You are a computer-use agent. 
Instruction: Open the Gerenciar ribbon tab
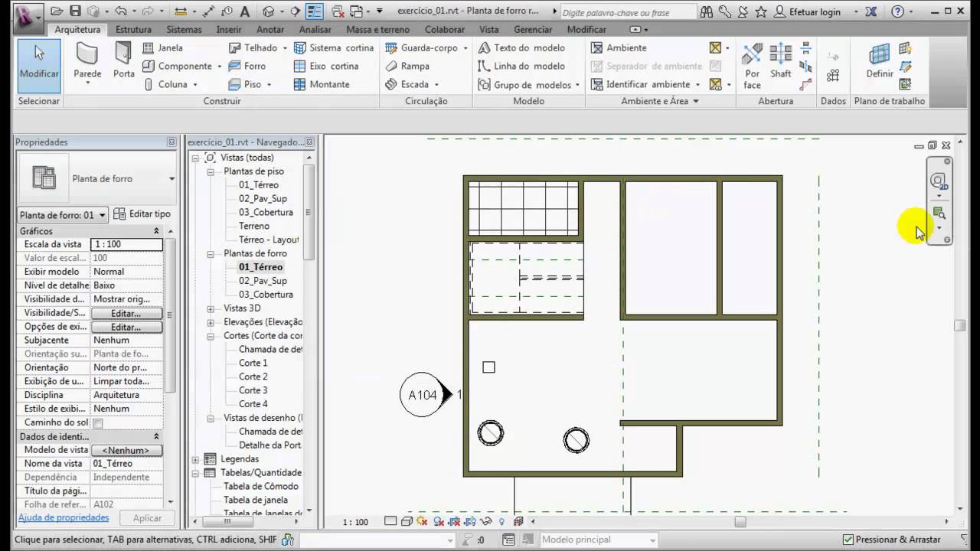click(533, 29)
